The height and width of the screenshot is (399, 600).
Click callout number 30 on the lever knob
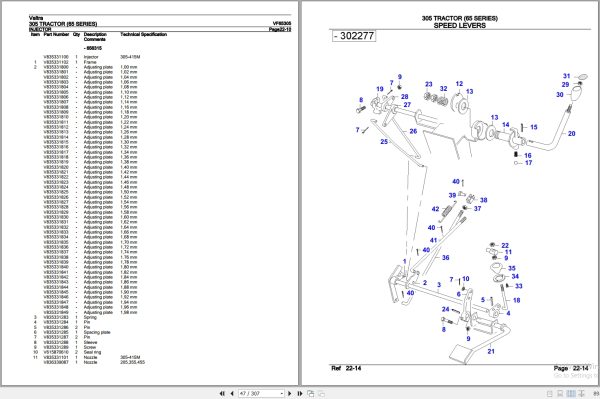(560, 94)
